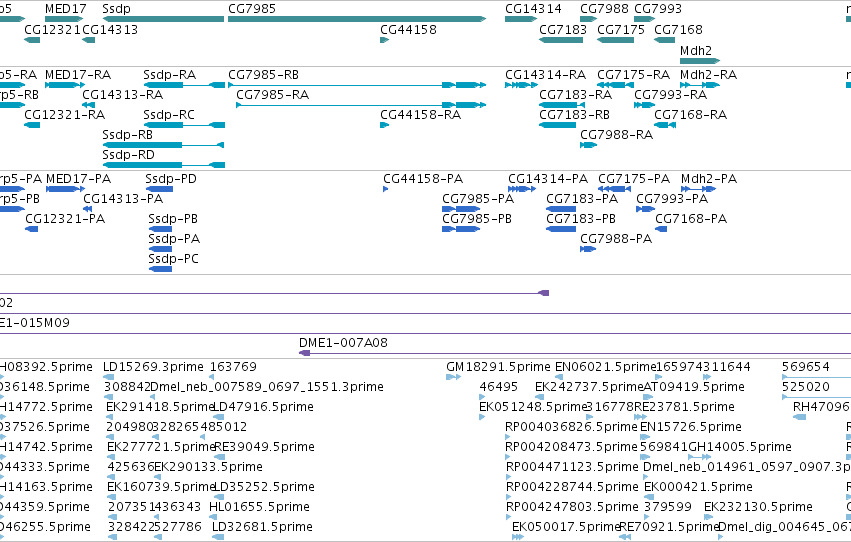The width and height of the screenshot is (851, 542).
Task: Click the CG7168-PA protein label
Action: 691,219
